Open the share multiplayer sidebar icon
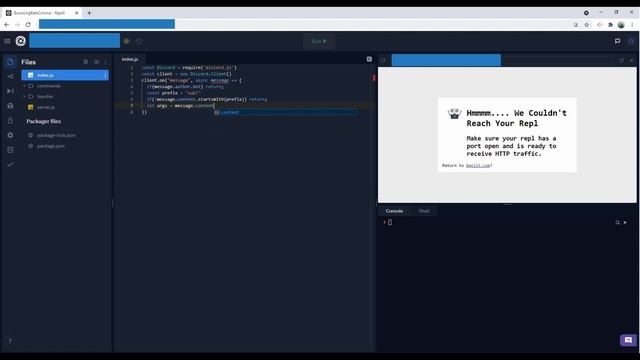This screenshot has height=360, width=640. 10,76
